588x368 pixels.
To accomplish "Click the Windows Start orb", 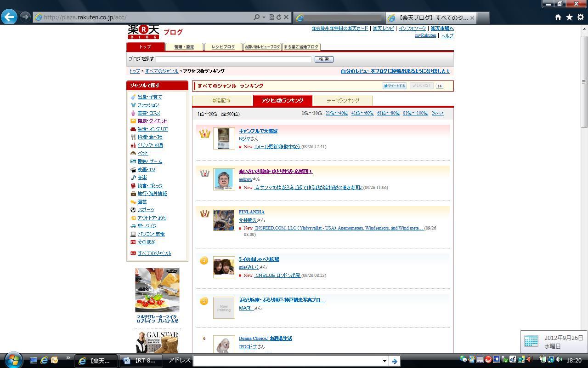I will coord(12,359).
